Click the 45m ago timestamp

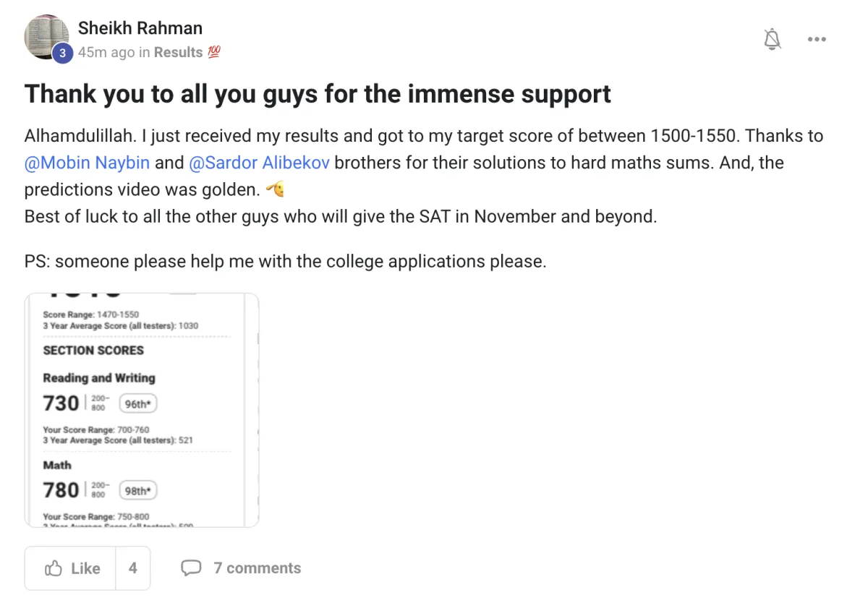click(x=105, y=52)
